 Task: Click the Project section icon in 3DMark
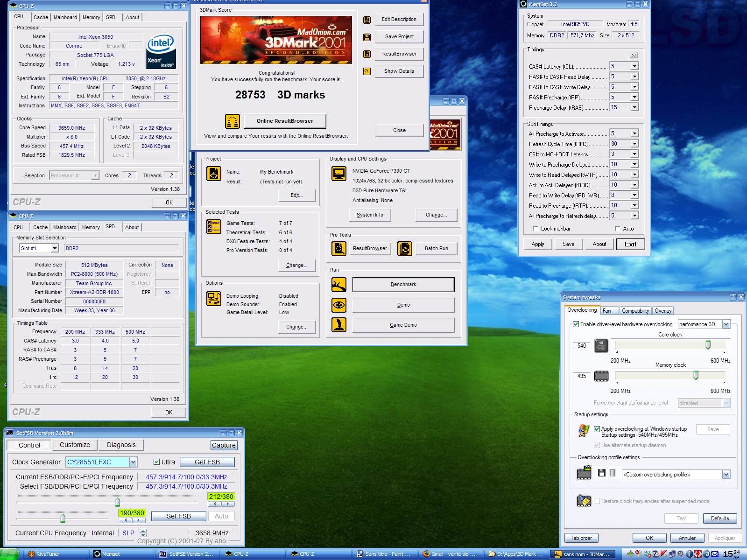click(x=214, y=174)
